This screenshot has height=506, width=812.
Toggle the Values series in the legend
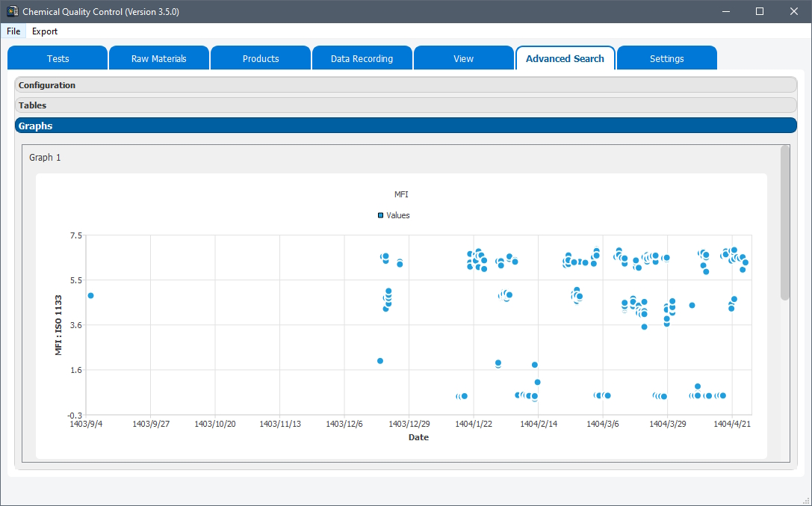click(398, 215)
